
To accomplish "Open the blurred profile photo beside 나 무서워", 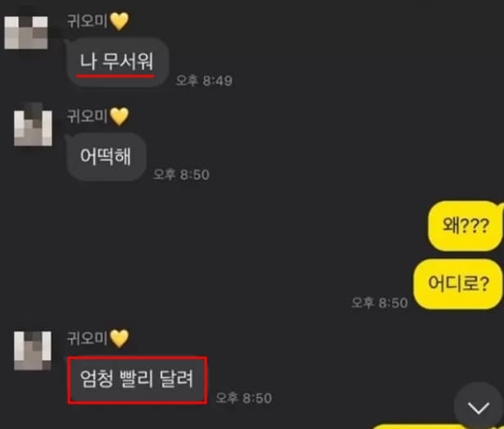I will pyautogui.click(x=26, y=33).
